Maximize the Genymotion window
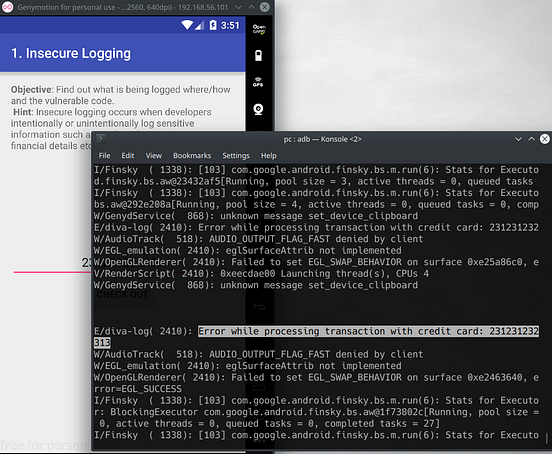The height and width of the screenshot is (454, 552). (x=251, y=7)
